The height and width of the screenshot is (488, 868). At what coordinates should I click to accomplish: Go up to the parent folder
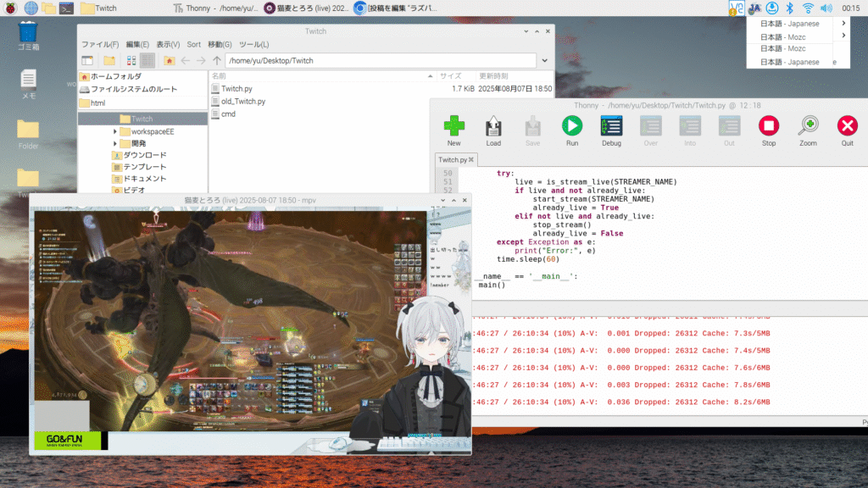(217, 60)
